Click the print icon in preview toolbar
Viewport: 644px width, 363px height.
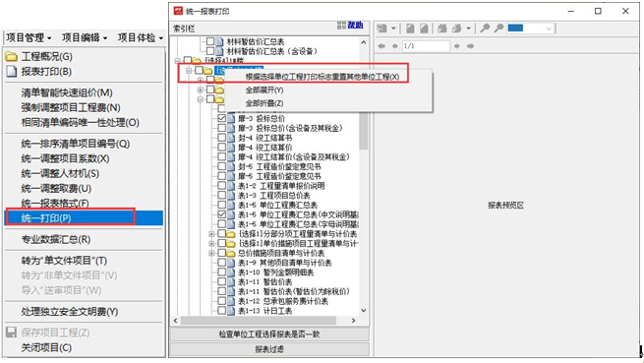tap(441, 29)
